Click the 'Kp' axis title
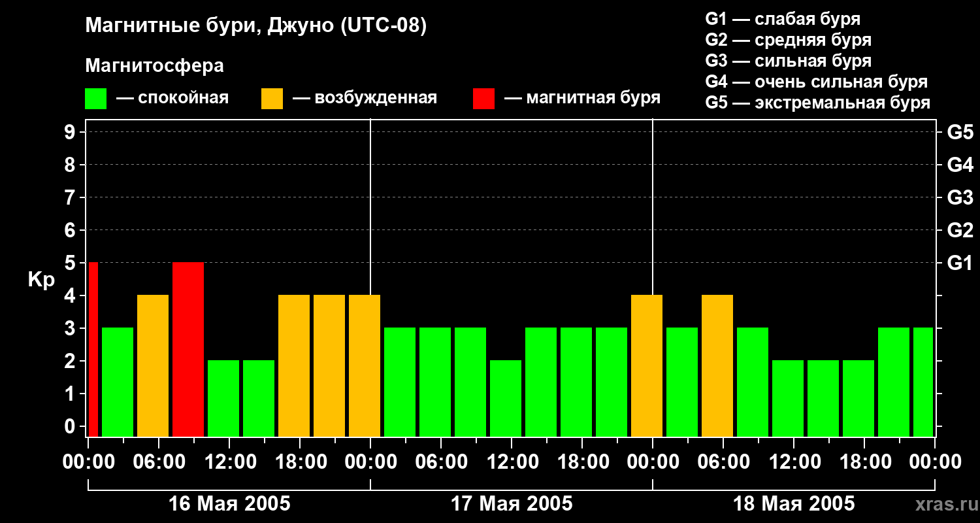Screen dimensions: 980x523 coord(41,280)
